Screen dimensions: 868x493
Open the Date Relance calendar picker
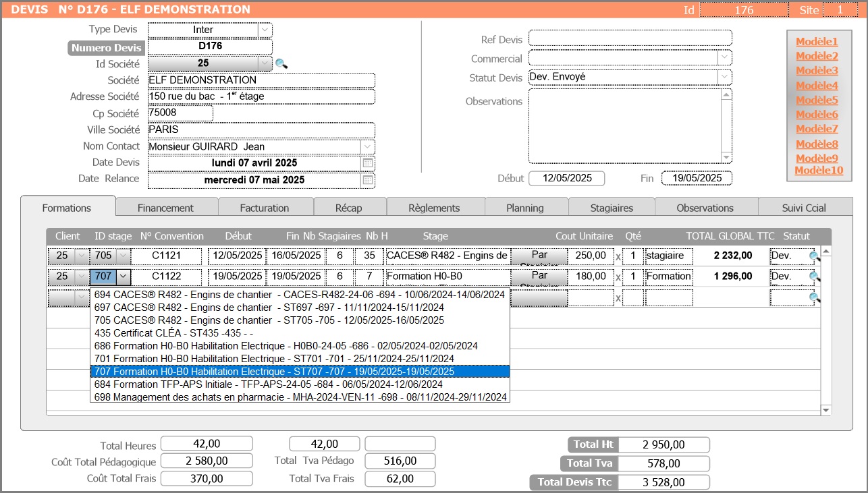(x=368, y=180)
